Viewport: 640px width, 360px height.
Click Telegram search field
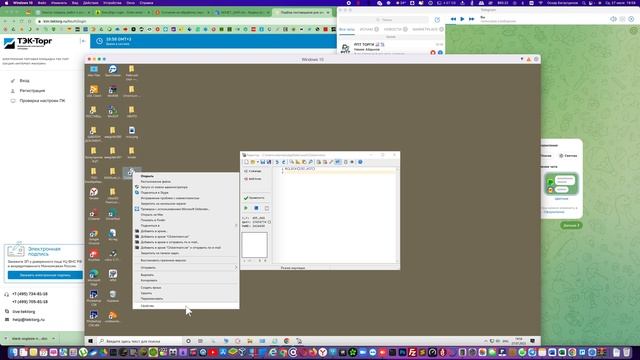tap(384, 20)
